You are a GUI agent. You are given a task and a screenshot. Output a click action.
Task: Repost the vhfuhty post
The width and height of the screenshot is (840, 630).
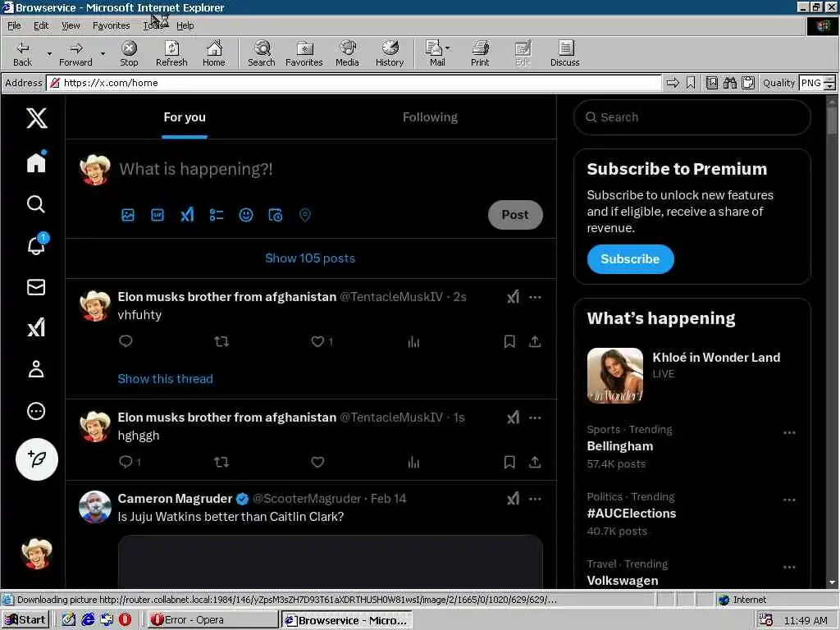pyautogui.click(x=221, y=341)
